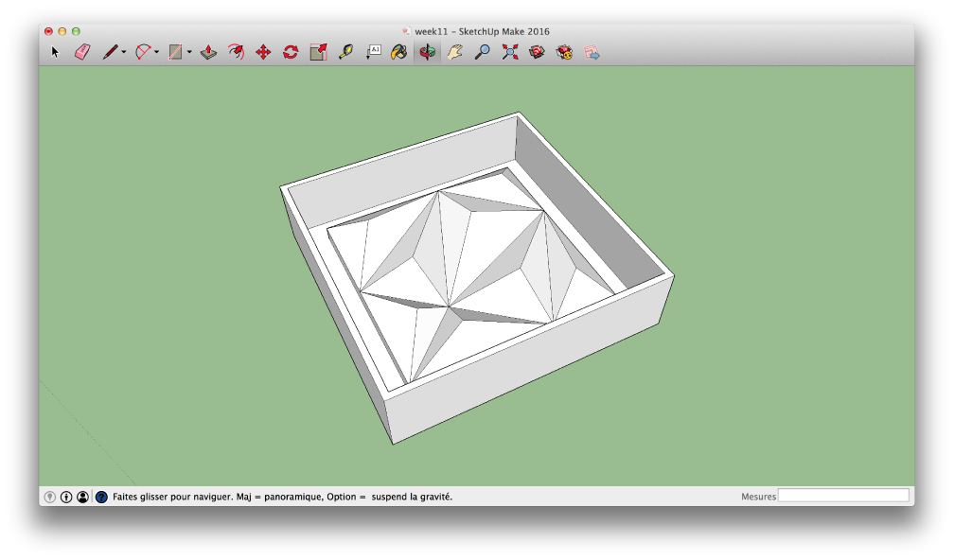
Task: Select the Pan hand tool
Action: click(x=454, y=52)
